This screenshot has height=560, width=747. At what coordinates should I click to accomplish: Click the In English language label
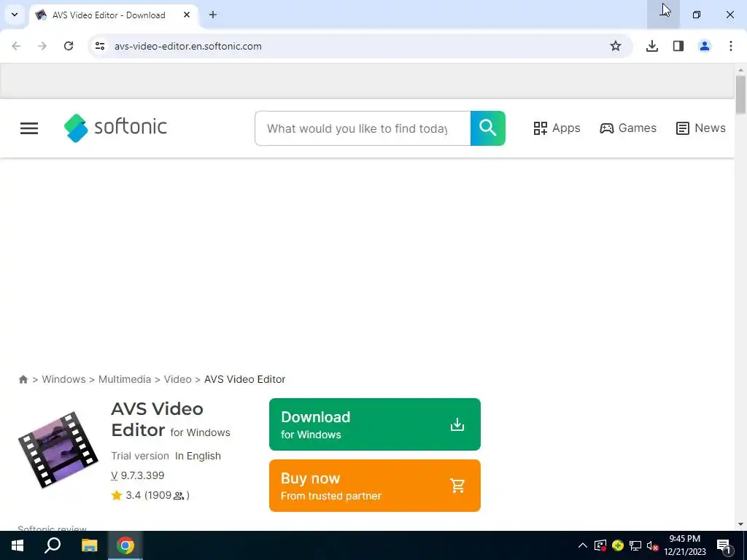[x=198, y=456]
